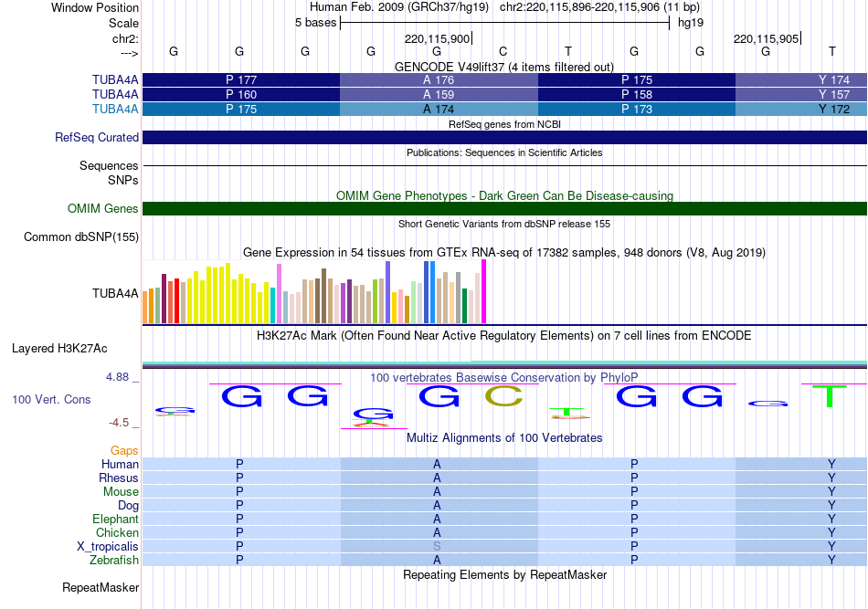Click the S residue in X_tropicalis row
The image size is (868, 609).
437,547
